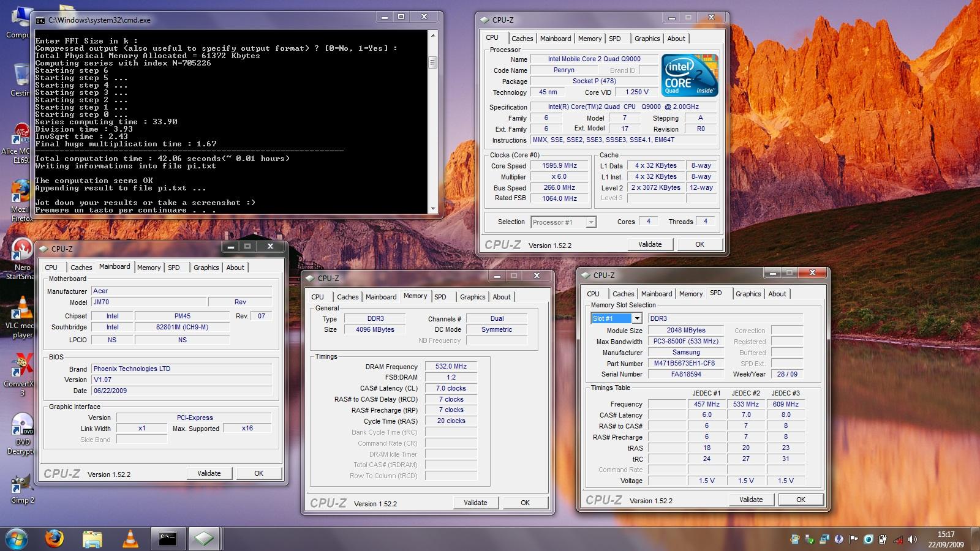The width and height of the screenshot is (980, 551).
Task: Open ConvertX 3 desktop shortcut
Action: point(20,375)
